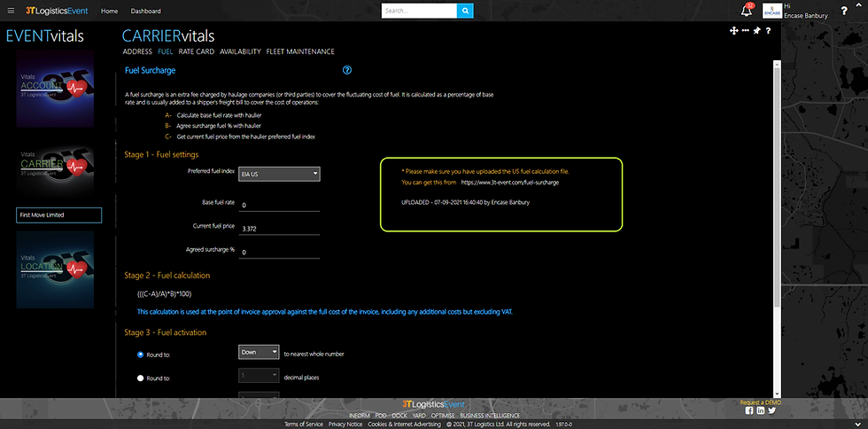Open the decimal places number dropdown
This screenshot has width=868, height=429.
click(x=259, y=376)
